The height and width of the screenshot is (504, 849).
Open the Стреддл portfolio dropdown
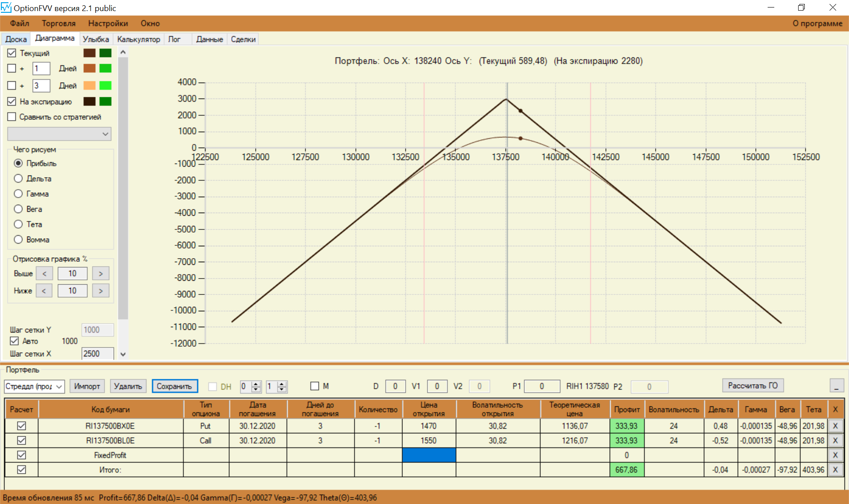(x=60, y=386)
